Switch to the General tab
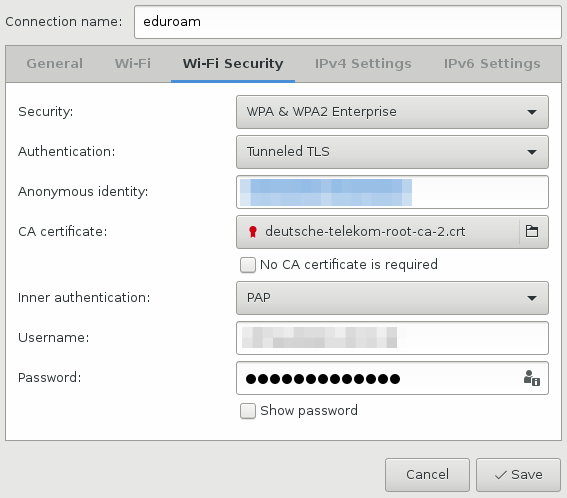 [55, 64]
